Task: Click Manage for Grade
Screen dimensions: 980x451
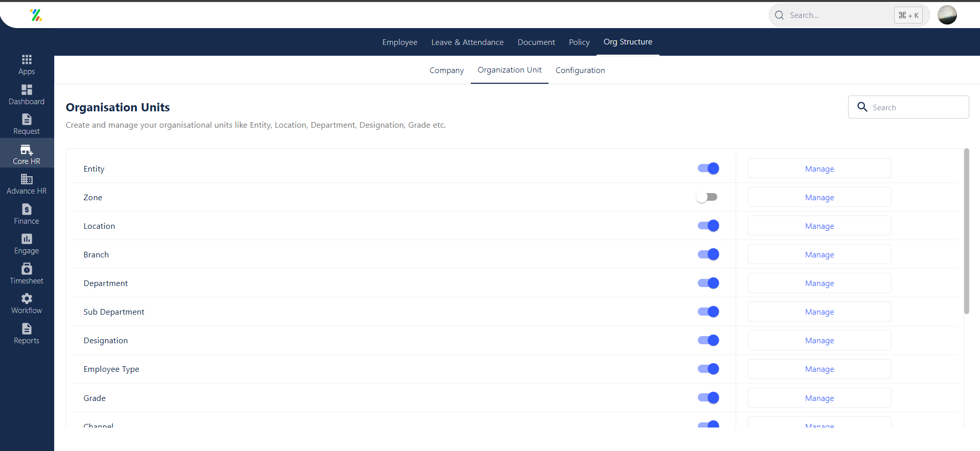Action: pyautogui.click(x=819, y=398)
